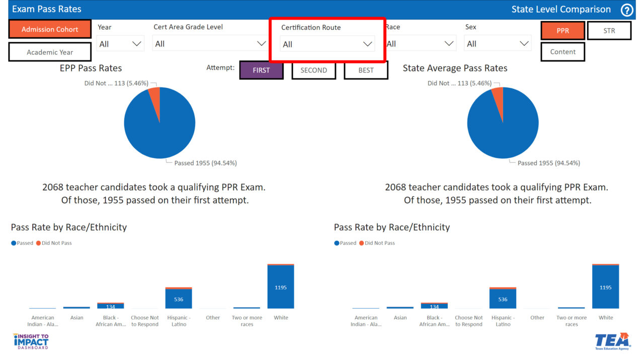Select the White bar in left race chart
Image resolution: width=644 pixels, height=357 pixels.
(281, 286)
